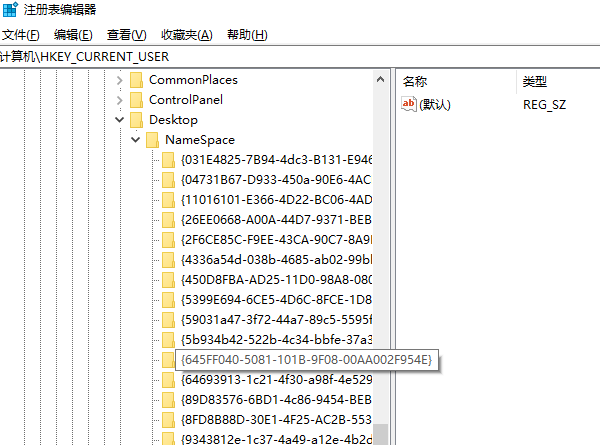Click folder icon of {89D83576-6BD1 key
The height and width of the screenshot is (445, 600).
(x=168, y=400)
